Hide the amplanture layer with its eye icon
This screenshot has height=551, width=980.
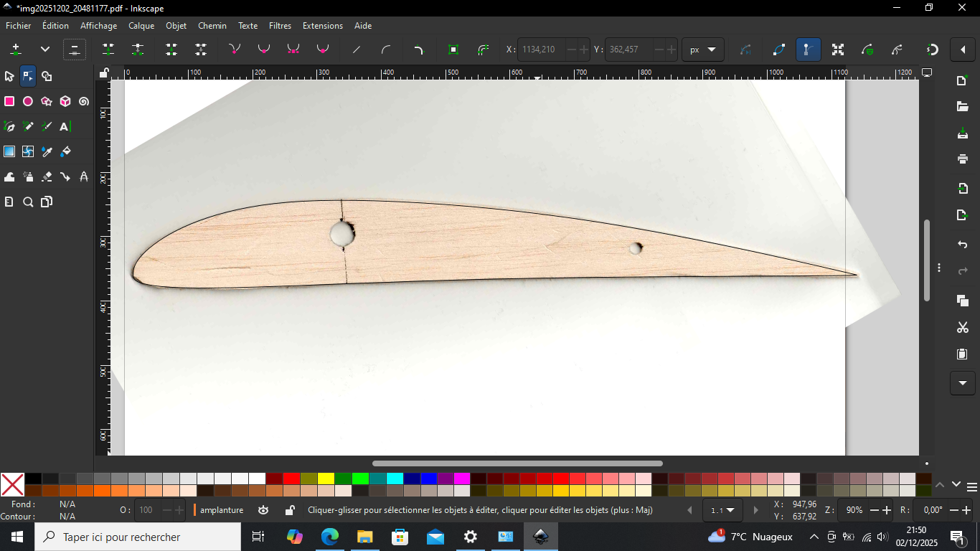263,509
